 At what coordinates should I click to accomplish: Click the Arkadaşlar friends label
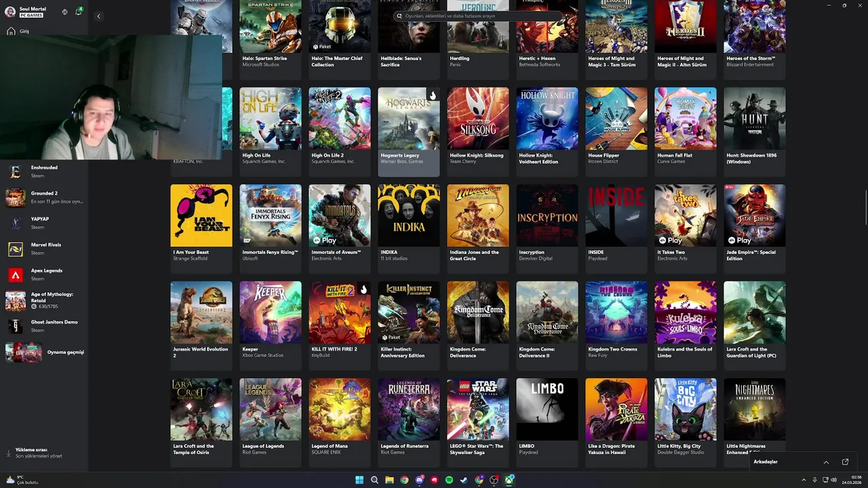[x=766, y=462]
